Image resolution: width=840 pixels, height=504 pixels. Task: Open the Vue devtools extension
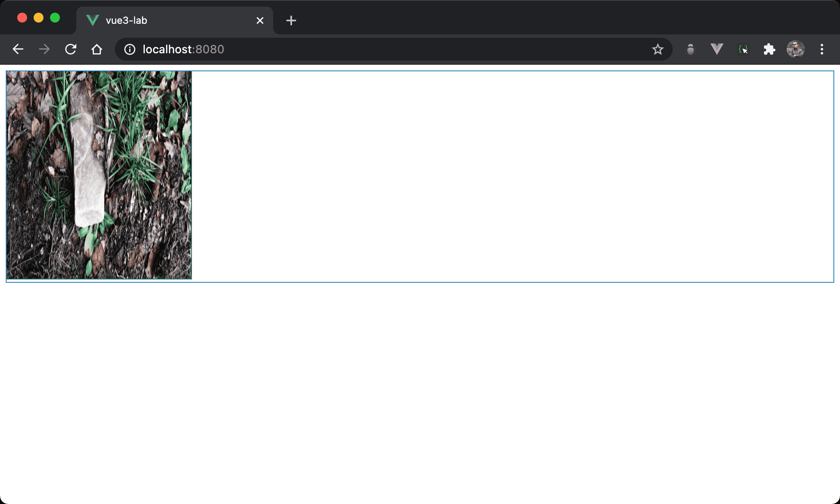717,50
